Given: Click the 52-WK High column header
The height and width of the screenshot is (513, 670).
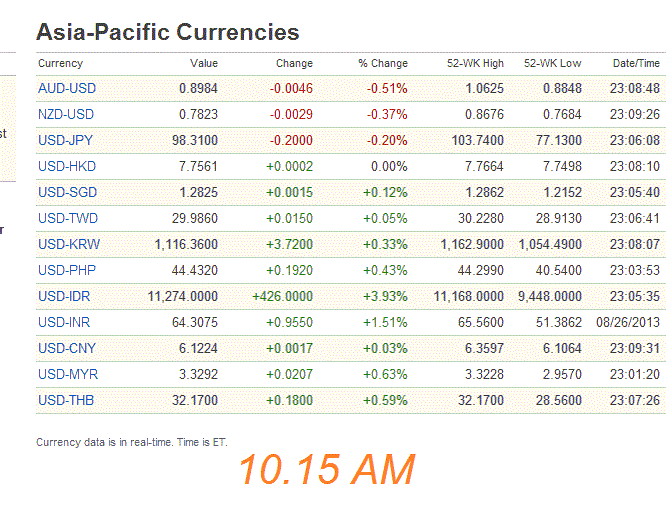Looking at the screenshot, I should click(x=475, y=63).
